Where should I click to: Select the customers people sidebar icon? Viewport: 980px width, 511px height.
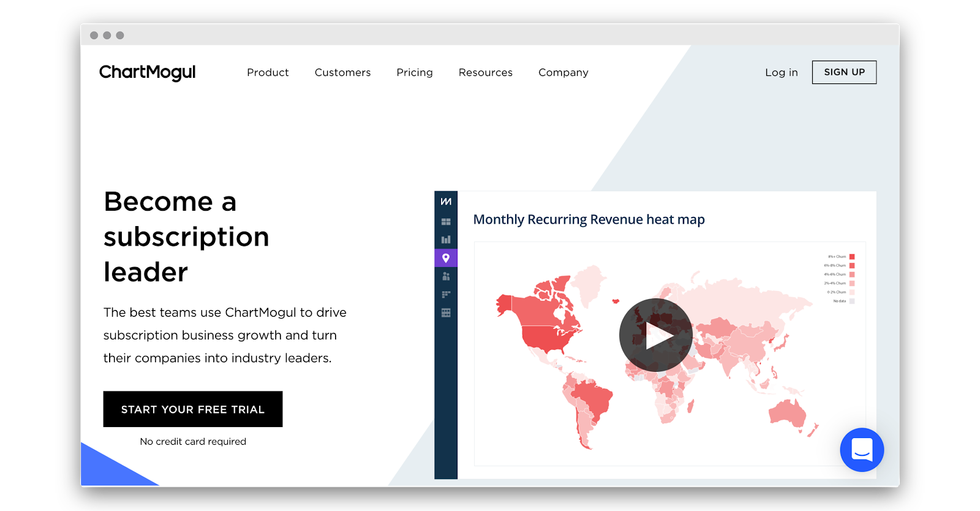[446, 276]
